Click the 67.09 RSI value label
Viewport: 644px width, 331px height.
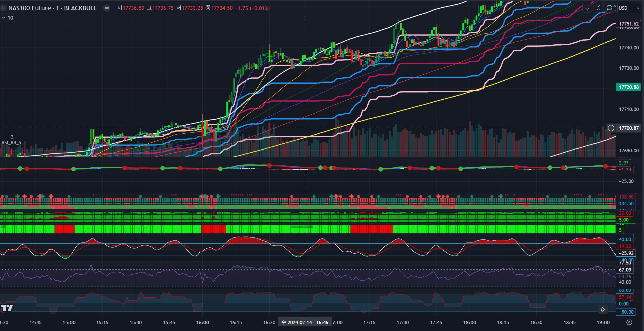(625, 270)
